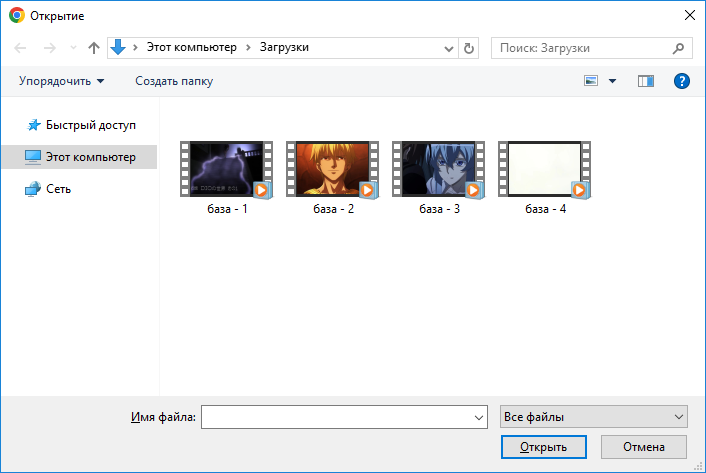Expand the view options dropdown arrow
Viewport: 706px width, 473px height.
(x=613, y=81)
